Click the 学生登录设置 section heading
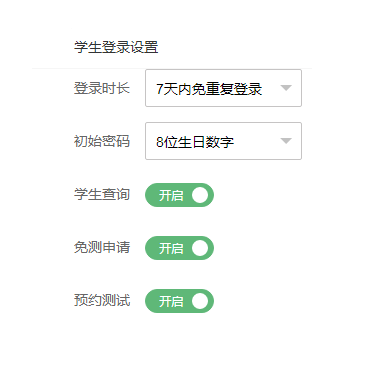 click(x=116, y=47)
